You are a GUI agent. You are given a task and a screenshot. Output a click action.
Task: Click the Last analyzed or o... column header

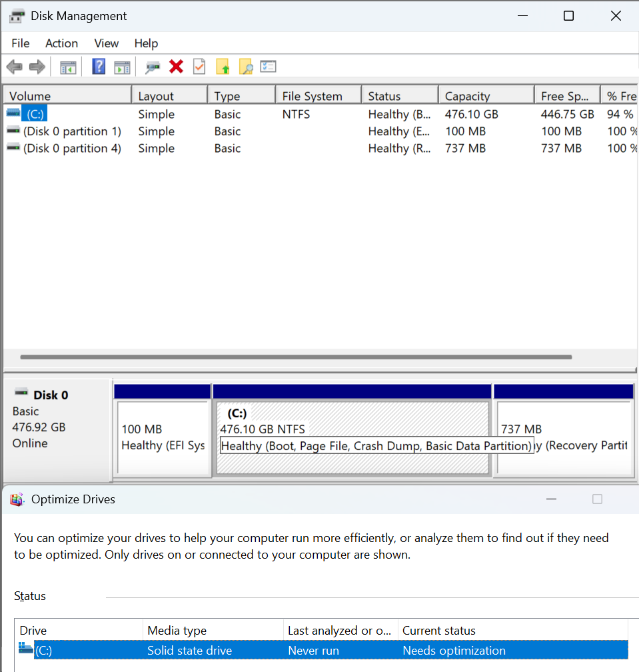[341, 631]
